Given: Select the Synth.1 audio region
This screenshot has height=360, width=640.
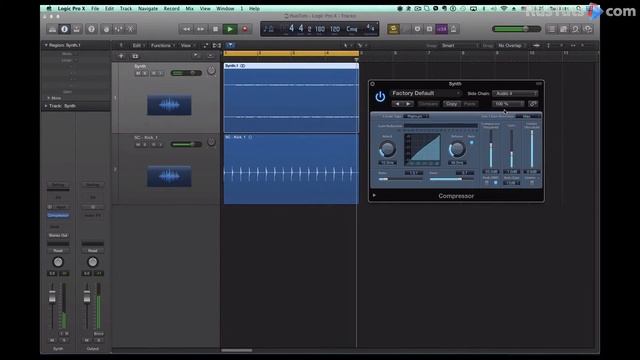Looking at the screenshot, I should [291, 98].
